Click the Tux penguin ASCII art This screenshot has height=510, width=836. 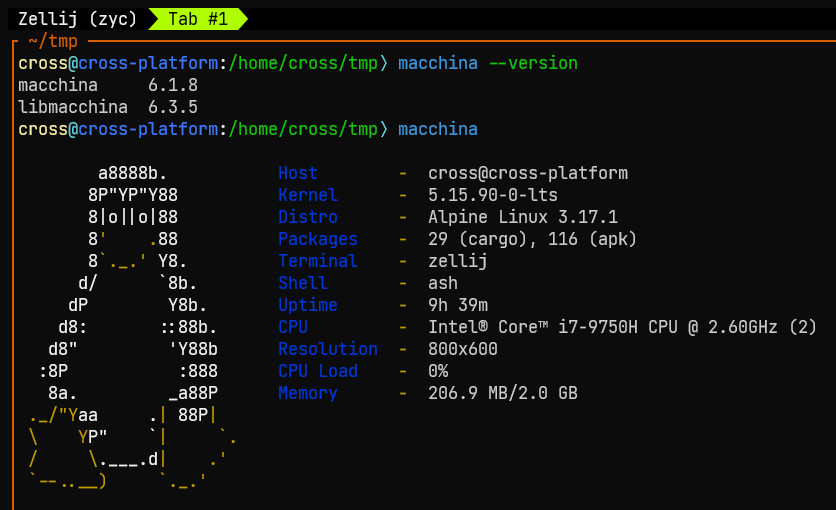(132, 327)
